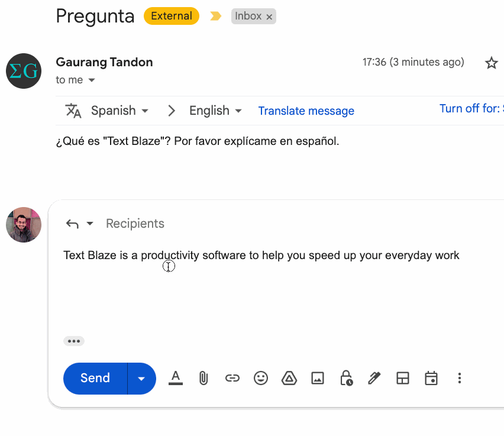Toggle the importance marker arrow
This screenshot has height=436, width=504.
pos(216,16)
